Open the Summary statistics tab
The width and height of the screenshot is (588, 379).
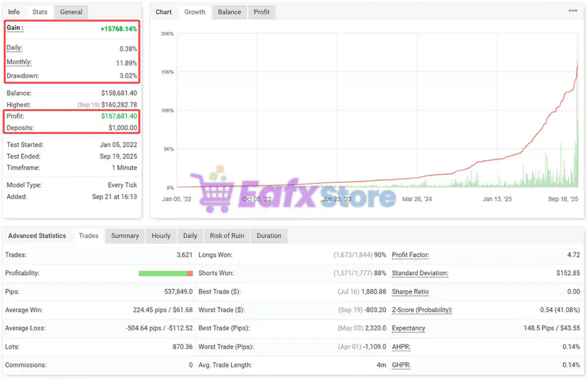pos(125,236)
